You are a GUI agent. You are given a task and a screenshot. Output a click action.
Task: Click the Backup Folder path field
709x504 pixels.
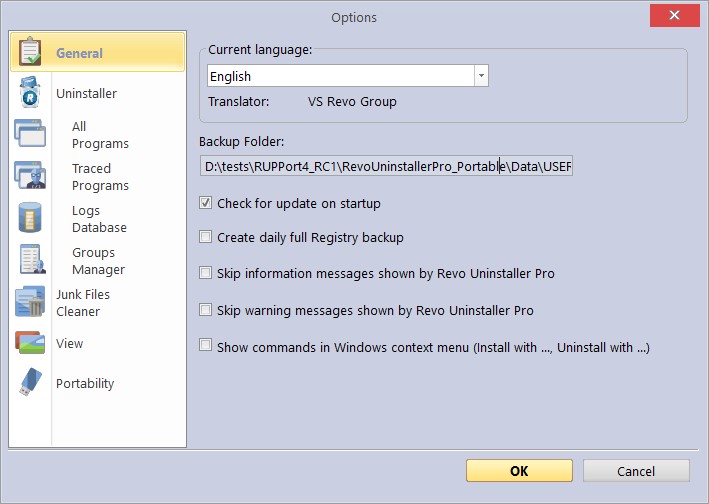pyautogui.click(x=386, y=166)
